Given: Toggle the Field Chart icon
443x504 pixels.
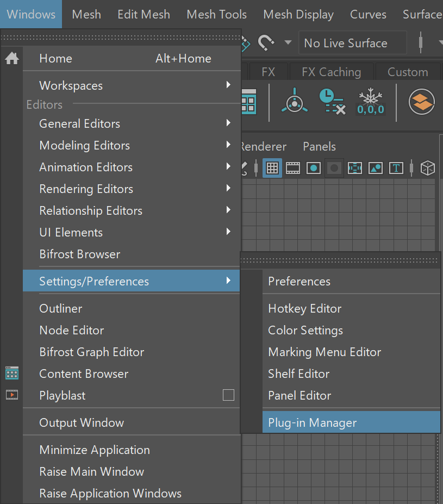Looking at the screenshot, I should point(354,168).
